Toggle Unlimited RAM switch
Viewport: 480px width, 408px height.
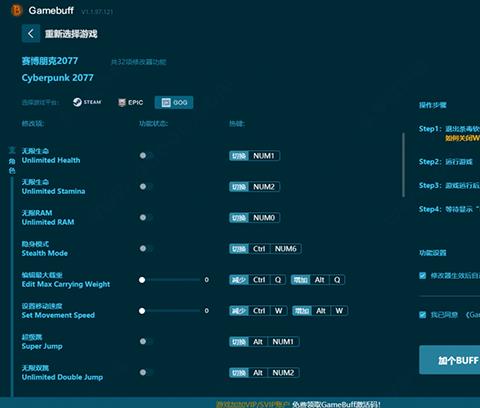click(x=146, y=217)
